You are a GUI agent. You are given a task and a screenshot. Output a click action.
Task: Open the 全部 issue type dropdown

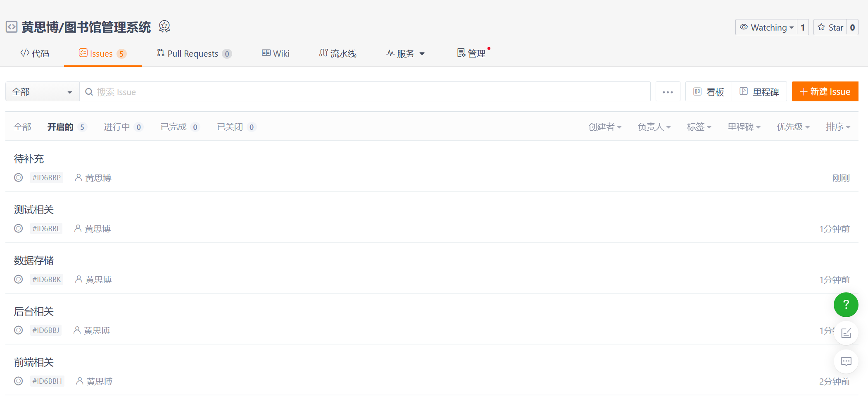click(43, 92)
